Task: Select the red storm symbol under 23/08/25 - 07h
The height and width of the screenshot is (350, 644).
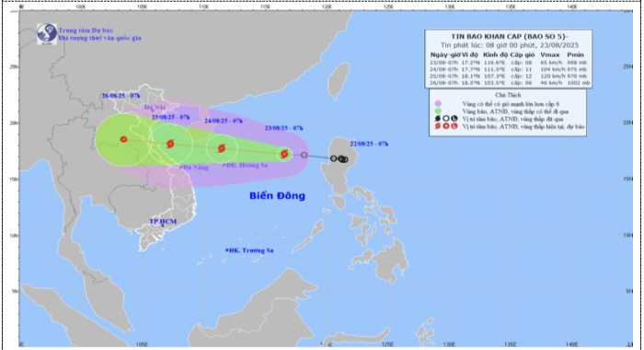Action: coord(284,154)
